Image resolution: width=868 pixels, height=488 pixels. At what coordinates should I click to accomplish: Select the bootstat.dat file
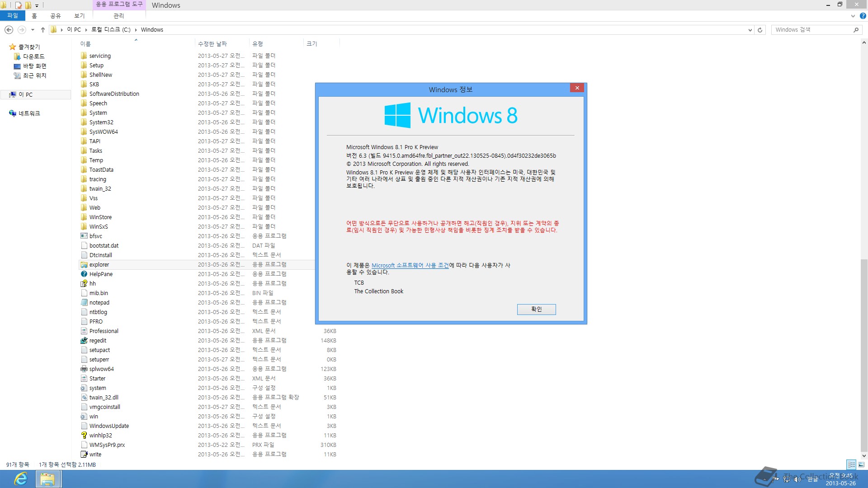coord(104,246)
